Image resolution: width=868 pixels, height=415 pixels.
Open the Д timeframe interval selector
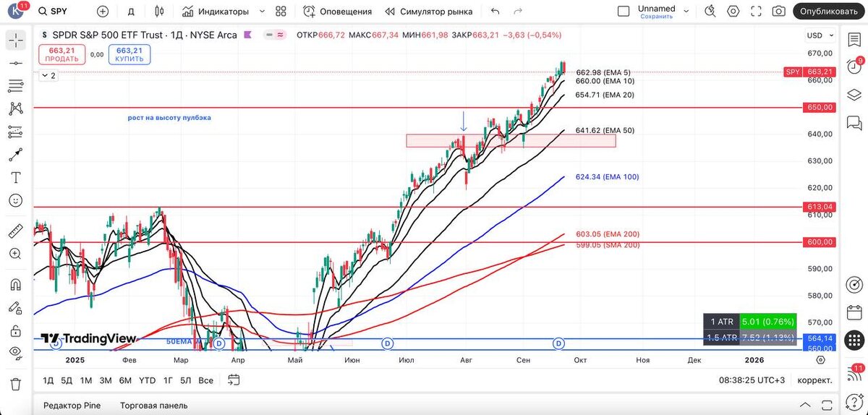click(x=131, y=12)
